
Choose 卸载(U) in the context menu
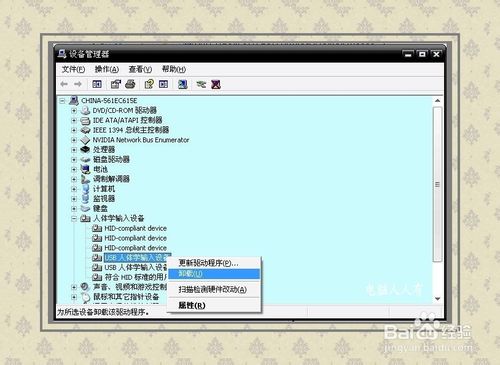coord(214,274)
